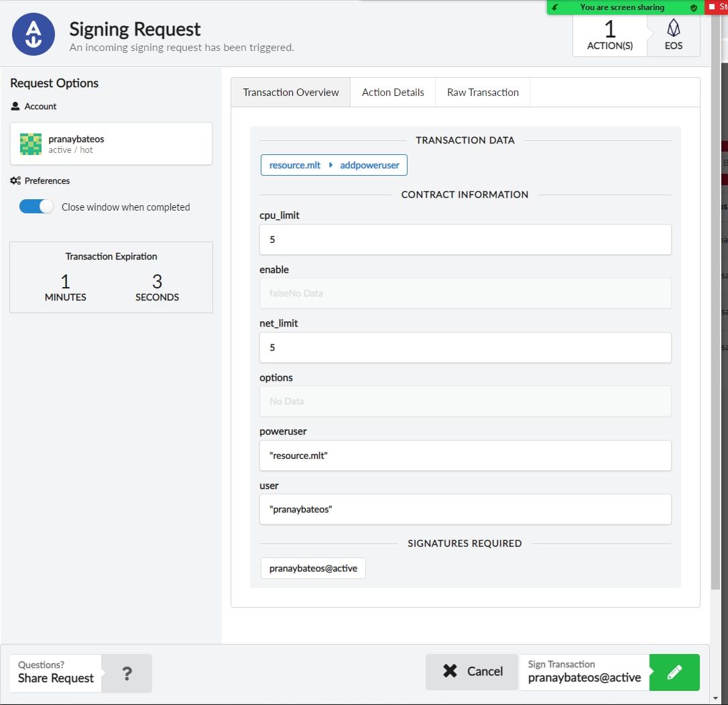Click the 1 ACTION(S) counter

pyautogui.click(x=609, y=36)
